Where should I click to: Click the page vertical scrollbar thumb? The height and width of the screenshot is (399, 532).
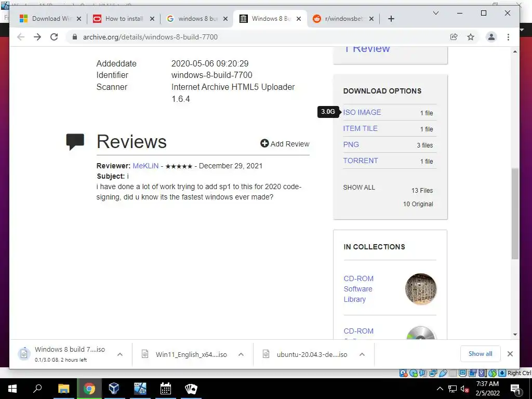click(515, 214)
